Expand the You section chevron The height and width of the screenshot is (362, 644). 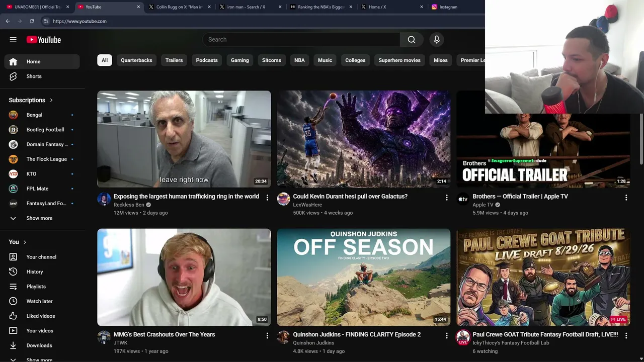(25, 242)
